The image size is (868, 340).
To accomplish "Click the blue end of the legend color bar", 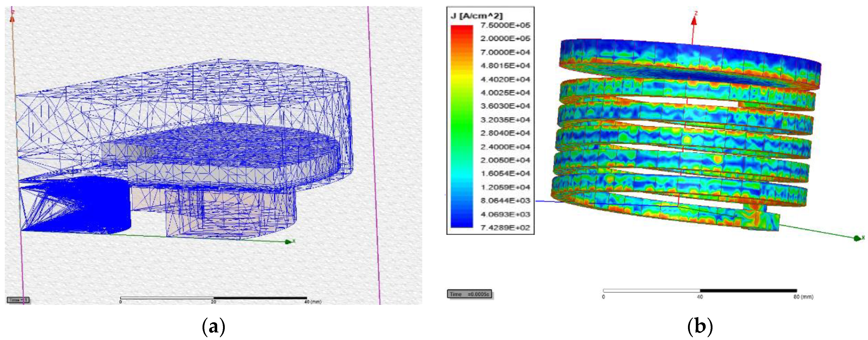I will [x=462, y=224].
